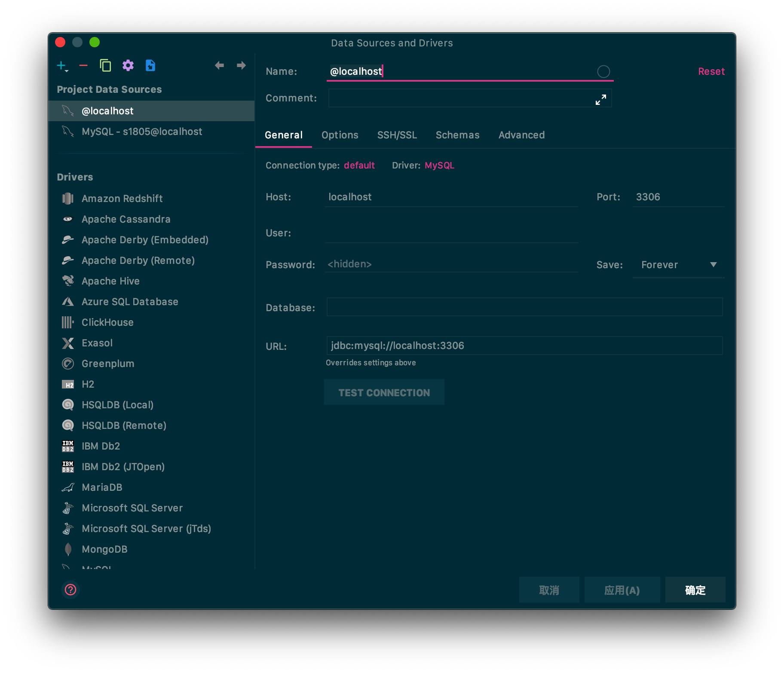The image size is (784, 673).
Task: Select the Amazon Redshift driver
Action: 151,199
